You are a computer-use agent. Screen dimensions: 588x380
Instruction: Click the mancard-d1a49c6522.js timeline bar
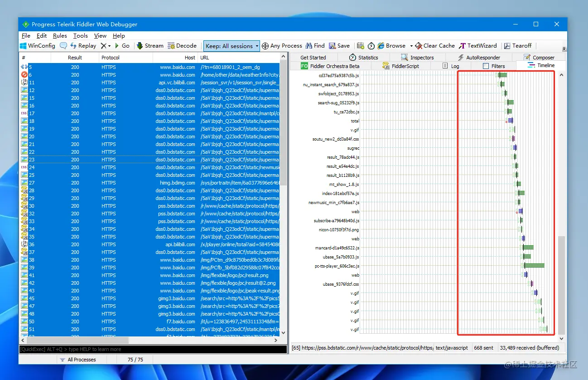(x=527, y=248)
